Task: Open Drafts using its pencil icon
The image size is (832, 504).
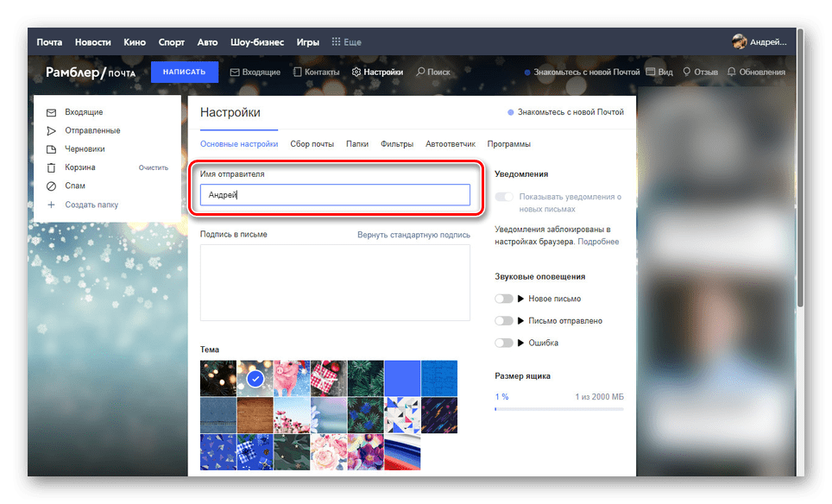Action: (51, 149)
